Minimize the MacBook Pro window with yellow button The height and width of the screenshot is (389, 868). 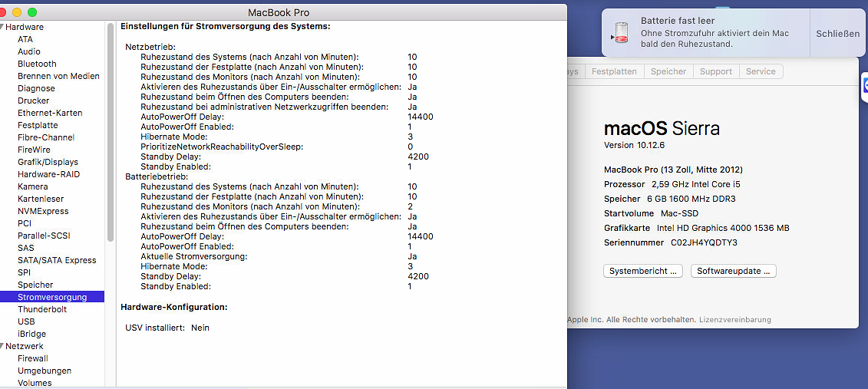click(17, 12)
